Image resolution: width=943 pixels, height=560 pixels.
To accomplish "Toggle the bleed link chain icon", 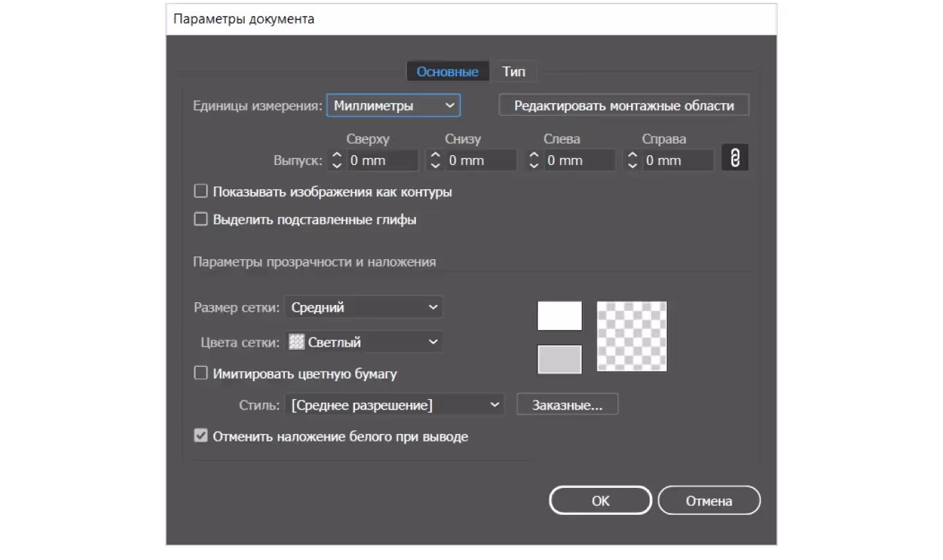I will (735, 157).
